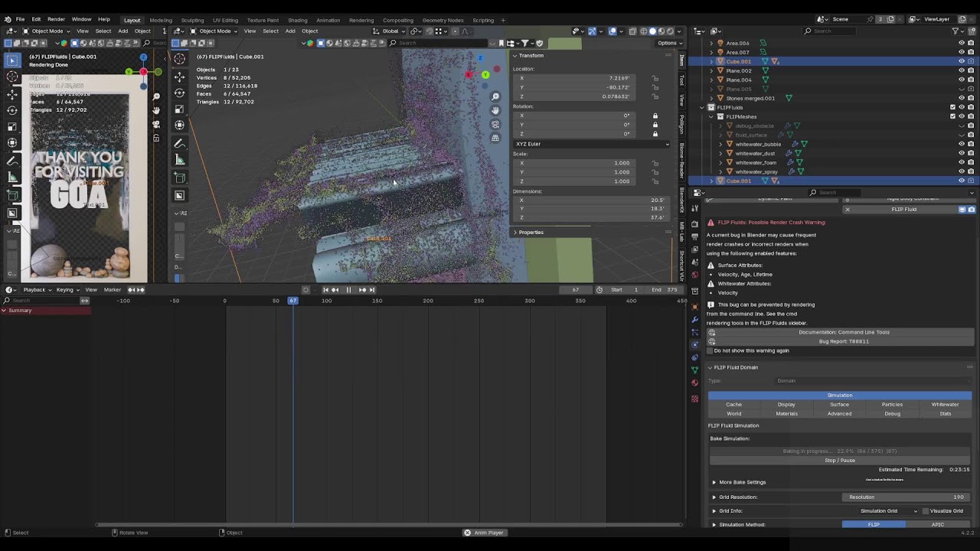Click the current frame 67 field
The height and width of the screenshot is (551, 980).
(576, 289)
